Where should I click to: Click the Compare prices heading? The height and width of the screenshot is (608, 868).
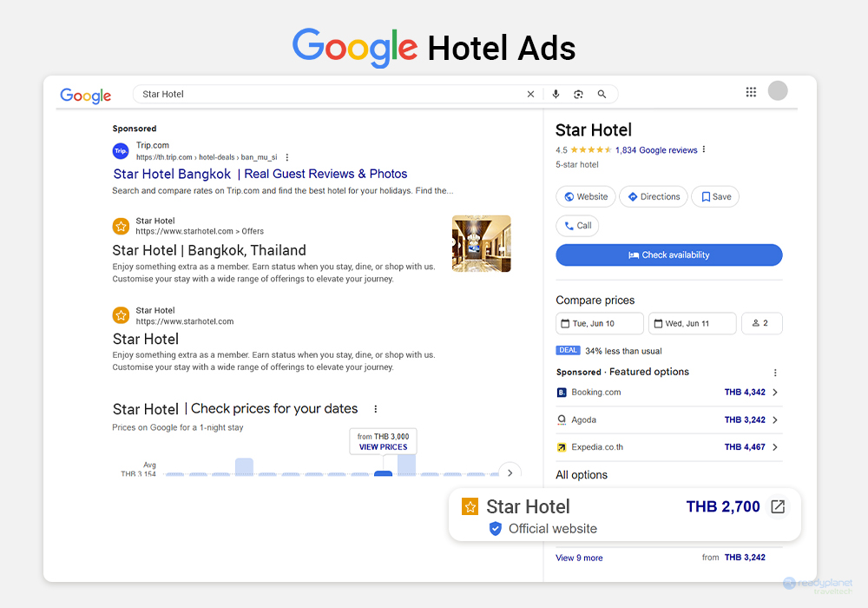click(595, 301)
